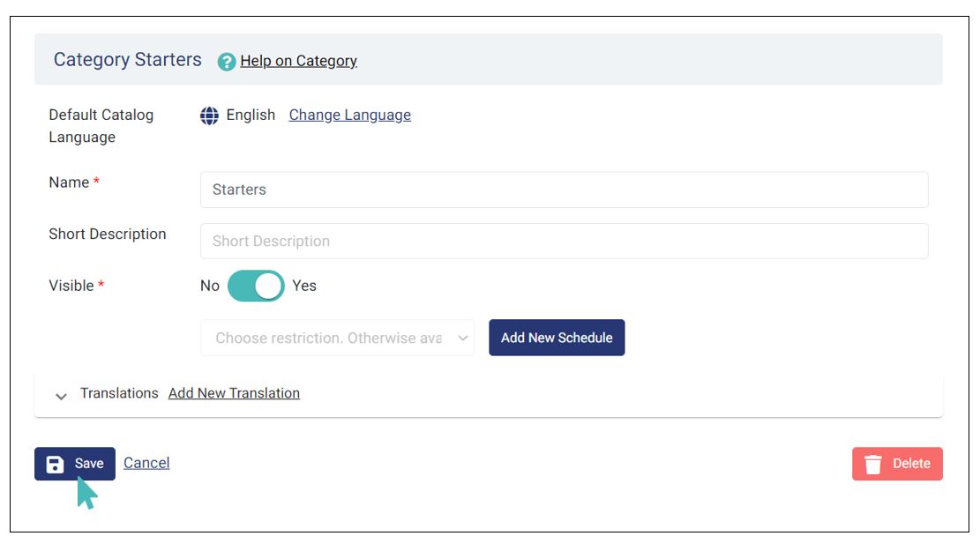Expand the Translations section chevron

(x=61, y=396)
